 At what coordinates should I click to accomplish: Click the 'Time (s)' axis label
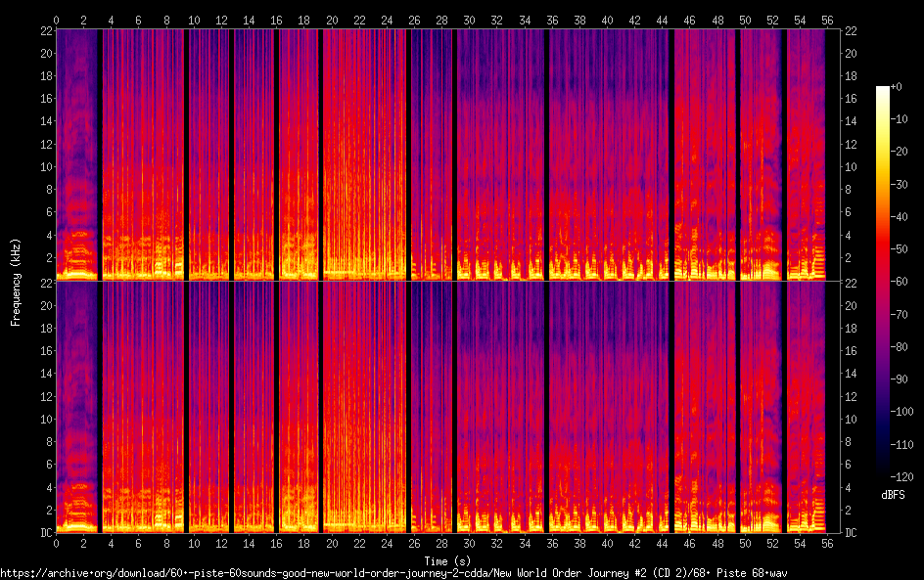(x=440, y=559)
